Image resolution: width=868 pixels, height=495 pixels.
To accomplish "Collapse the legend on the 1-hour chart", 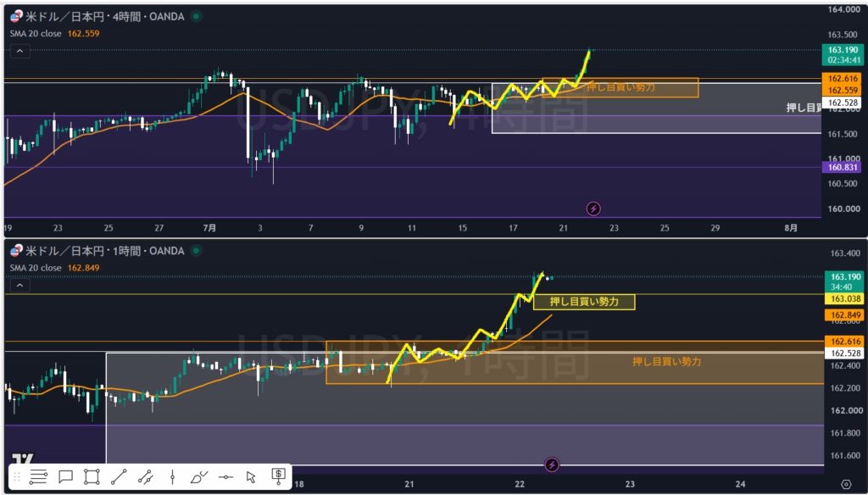I will coord(19,286).
